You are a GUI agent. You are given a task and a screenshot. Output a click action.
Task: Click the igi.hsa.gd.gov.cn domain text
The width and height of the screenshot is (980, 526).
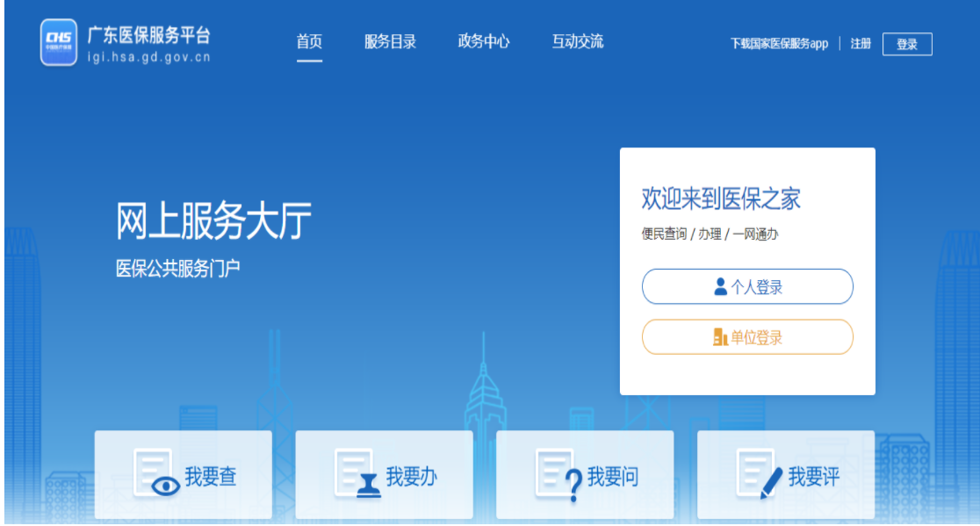tap(148, 57)
